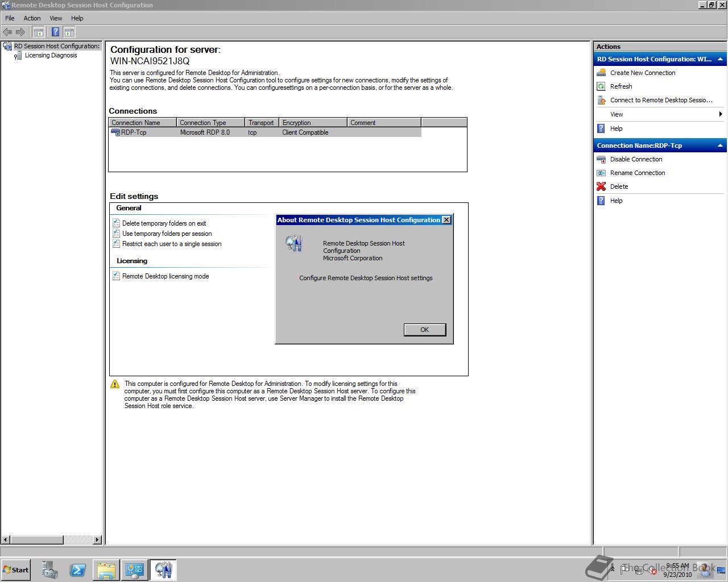Click Use temporary folders per session setting
Viewport: 728px width, 582px height.
[167, 234]
